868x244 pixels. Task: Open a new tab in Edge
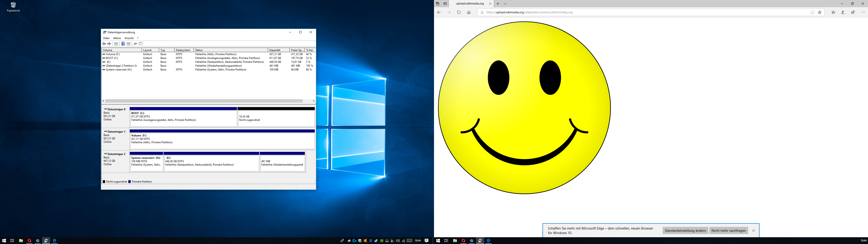498,4
